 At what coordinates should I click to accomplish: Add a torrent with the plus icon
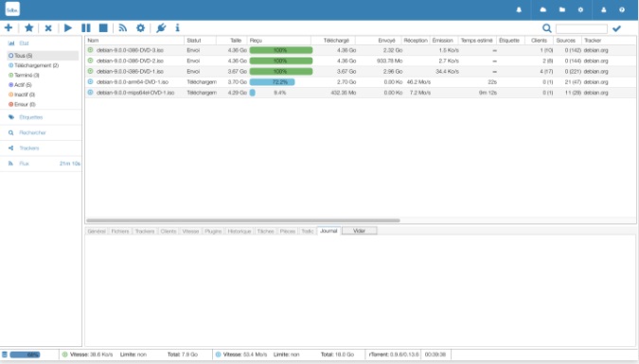click(x=9, y=27)
